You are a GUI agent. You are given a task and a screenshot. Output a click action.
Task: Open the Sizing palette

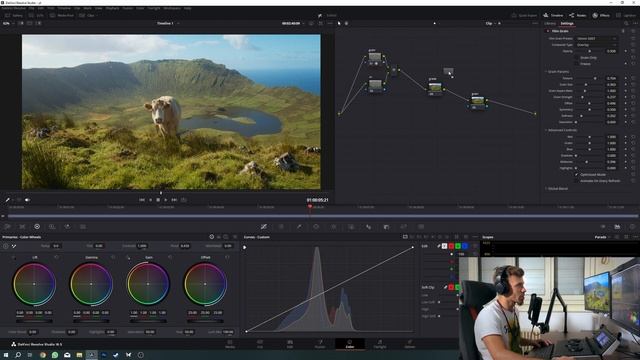click(404, 227)
